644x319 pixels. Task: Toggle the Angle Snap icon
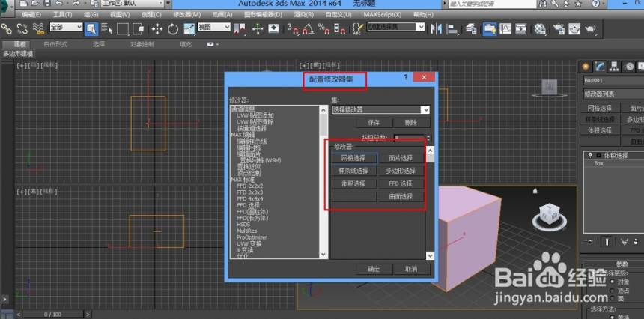click(308, 29)
